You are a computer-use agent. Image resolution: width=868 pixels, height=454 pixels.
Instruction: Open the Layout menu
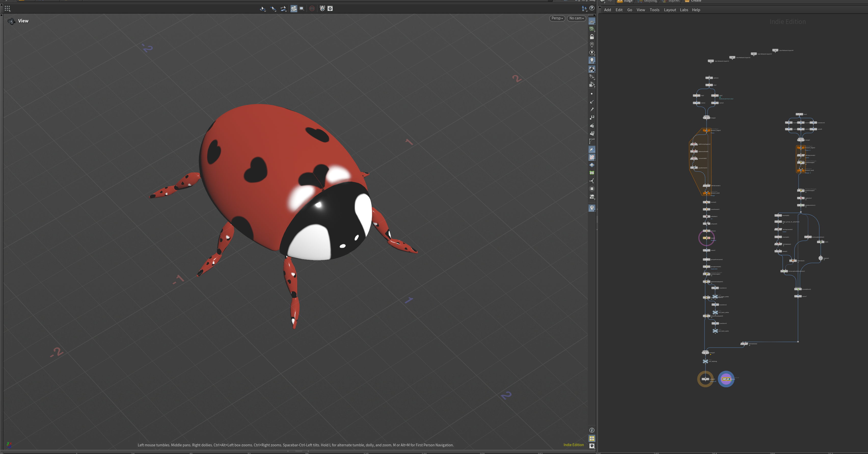pyautogui.click(x=670, y=10)
